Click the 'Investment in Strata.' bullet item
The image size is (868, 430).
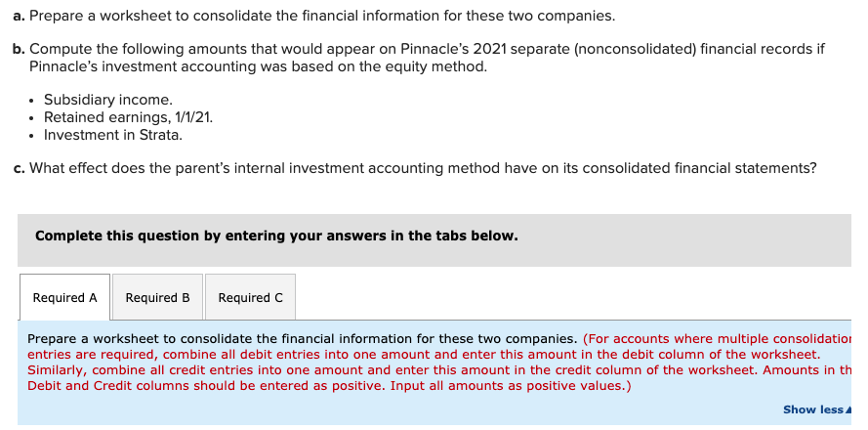[113, 135]
